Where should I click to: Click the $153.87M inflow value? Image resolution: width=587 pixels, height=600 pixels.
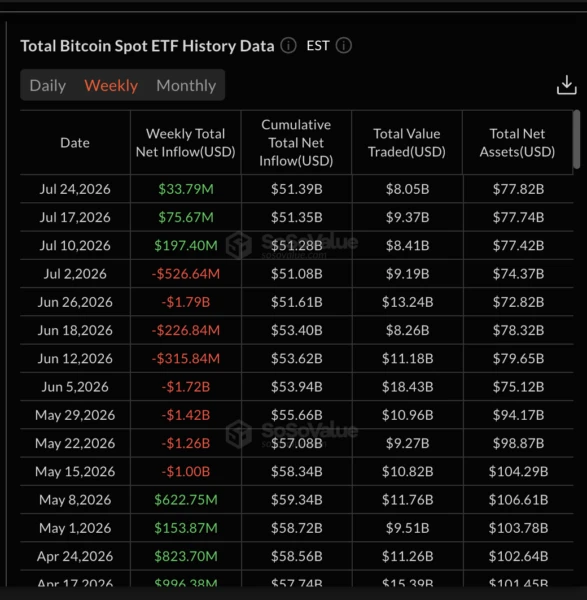(186, 528)
